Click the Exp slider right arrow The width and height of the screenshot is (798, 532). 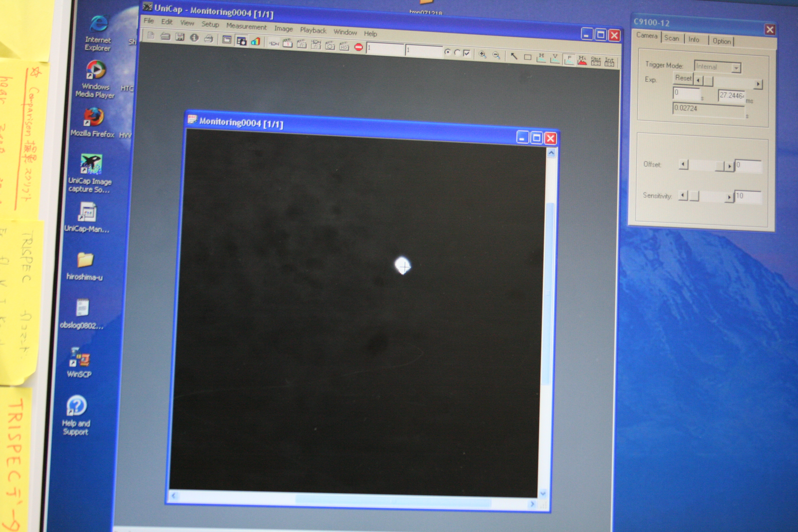coord(758,84)
